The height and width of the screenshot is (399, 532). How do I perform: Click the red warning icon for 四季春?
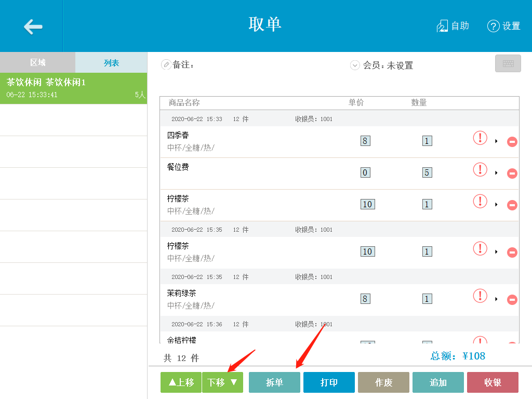[x=480, y=138]
